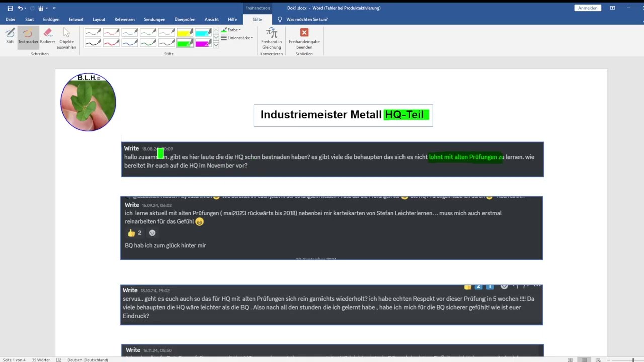Switch to the Referenzen ribbon tab
The image size is (644, 362).
(x=124, y=19)
